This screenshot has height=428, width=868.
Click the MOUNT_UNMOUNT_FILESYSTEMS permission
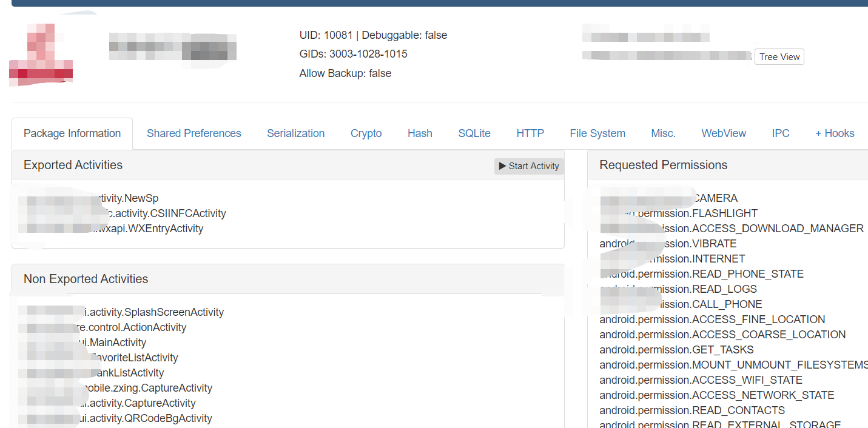[x=734, y=365]
